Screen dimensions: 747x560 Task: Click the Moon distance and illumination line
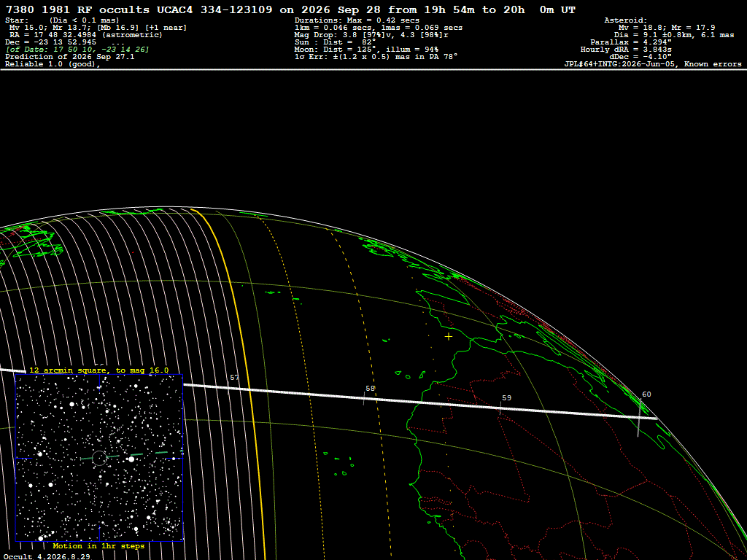coord(366,50)
